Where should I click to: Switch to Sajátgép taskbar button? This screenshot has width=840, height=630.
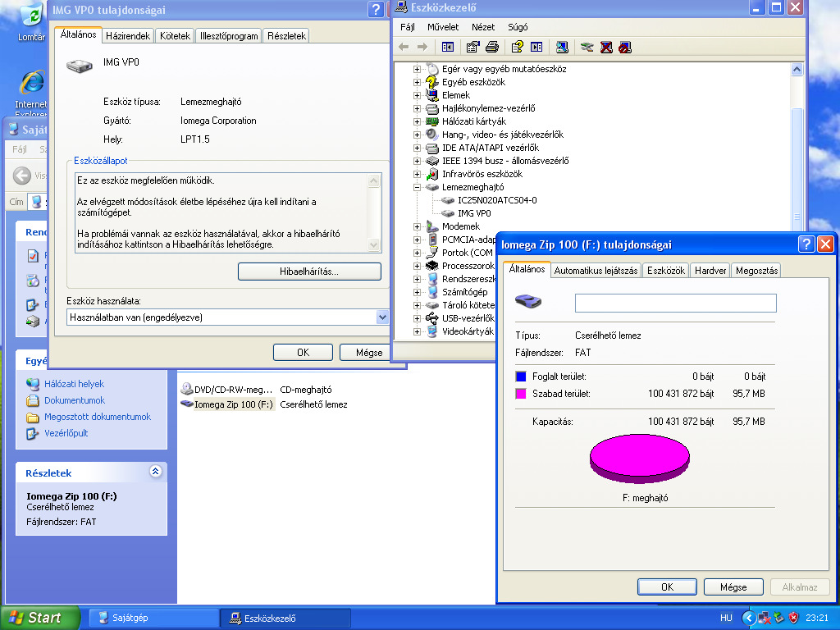pyautogui.click(x=153, y=618)
